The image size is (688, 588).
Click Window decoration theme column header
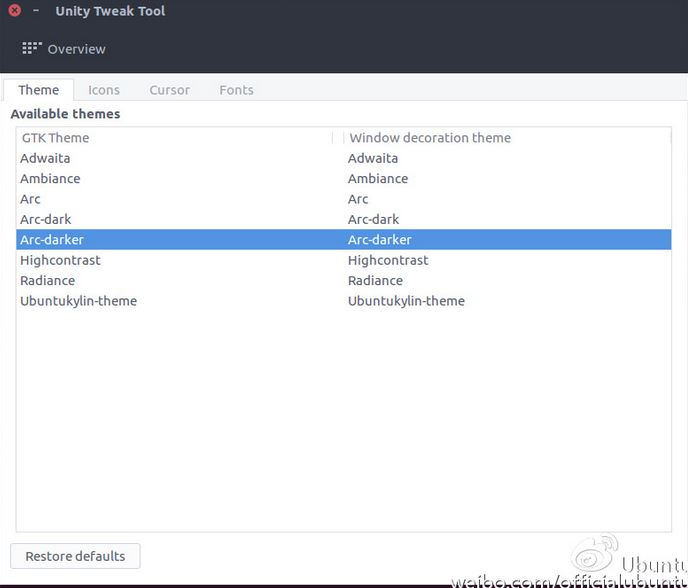(430, 138)
